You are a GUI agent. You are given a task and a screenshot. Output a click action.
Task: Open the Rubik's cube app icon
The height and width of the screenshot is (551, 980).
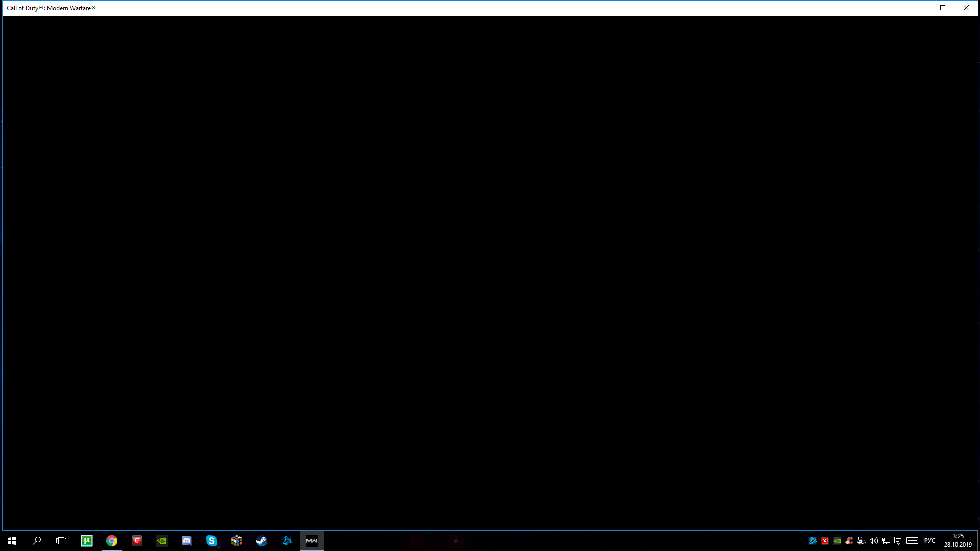click(237, 541)
